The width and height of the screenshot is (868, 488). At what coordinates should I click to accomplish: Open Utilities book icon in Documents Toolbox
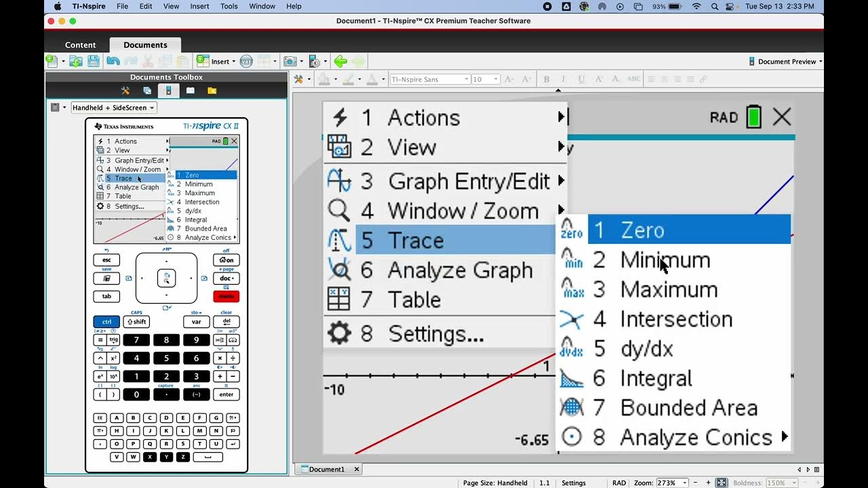point(191,90)
